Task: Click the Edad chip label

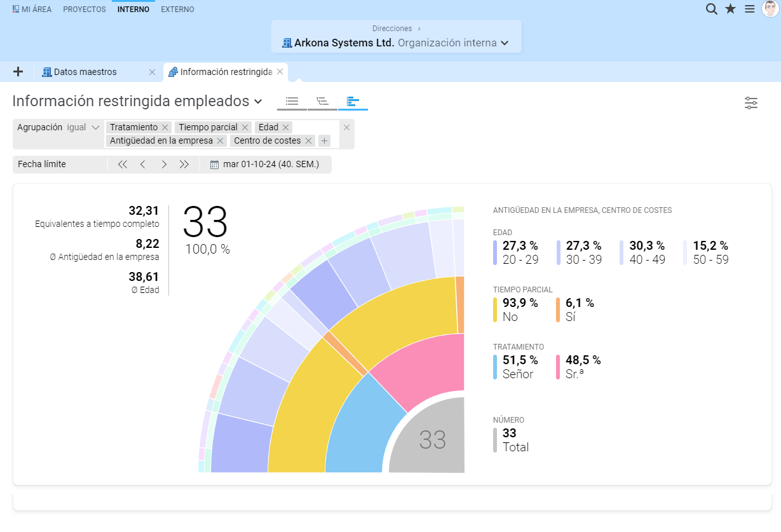Action: click(268, 128)
